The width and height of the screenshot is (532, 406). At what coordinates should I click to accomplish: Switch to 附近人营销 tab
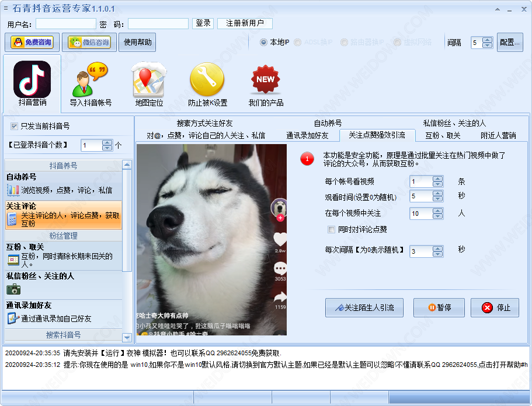(x=498, y=135)
